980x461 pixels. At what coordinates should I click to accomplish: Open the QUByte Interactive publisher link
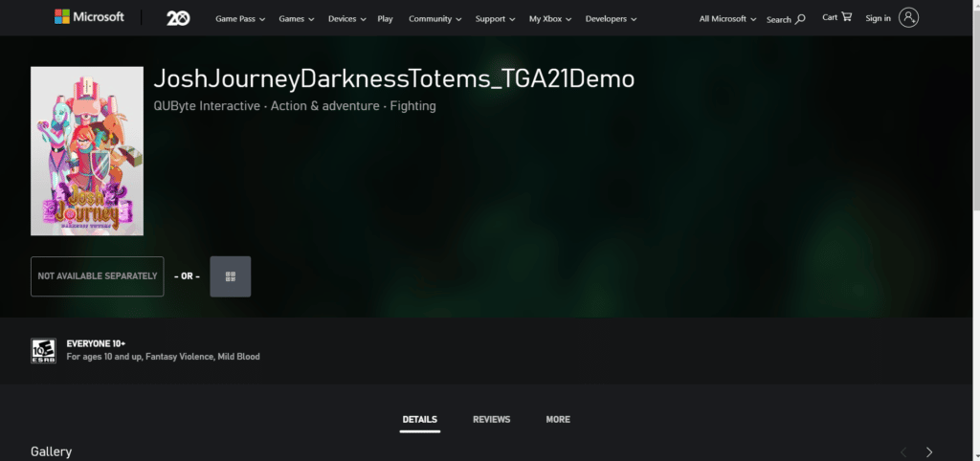(207, 106)
